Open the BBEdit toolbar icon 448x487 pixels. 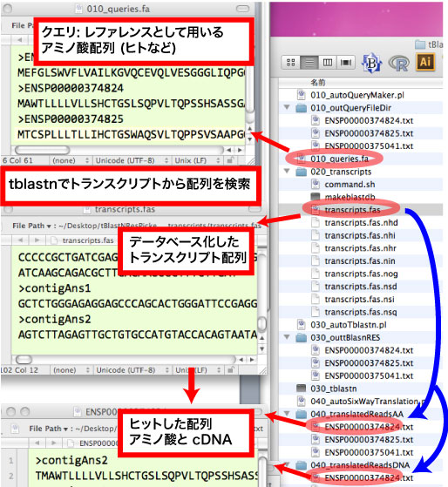[372, 64]
